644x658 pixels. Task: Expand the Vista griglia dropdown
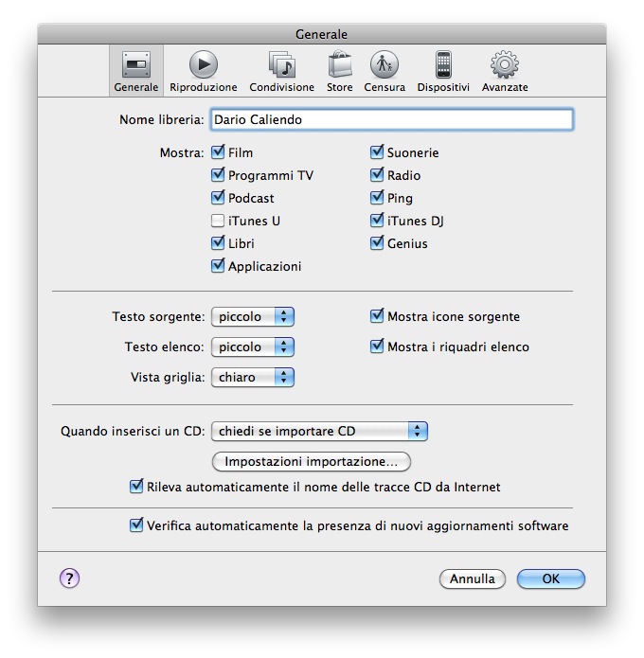(252, 378)
